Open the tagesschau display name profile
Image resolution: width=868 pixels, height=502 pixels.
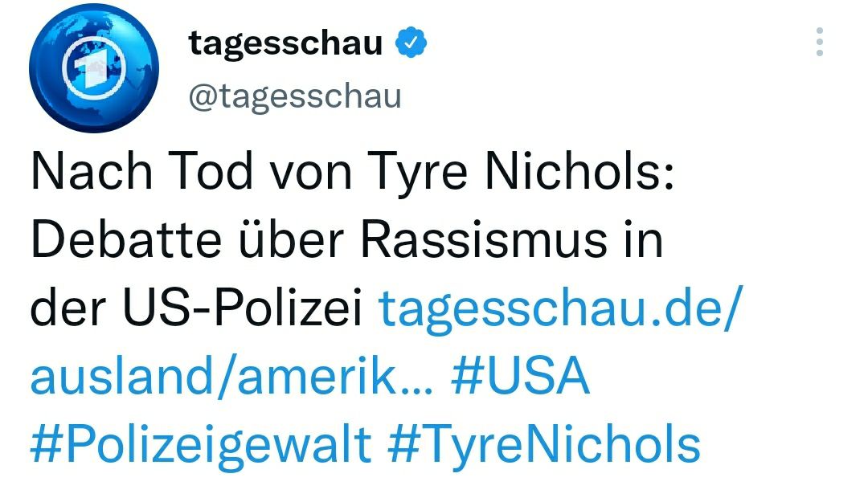coord(285,43)
